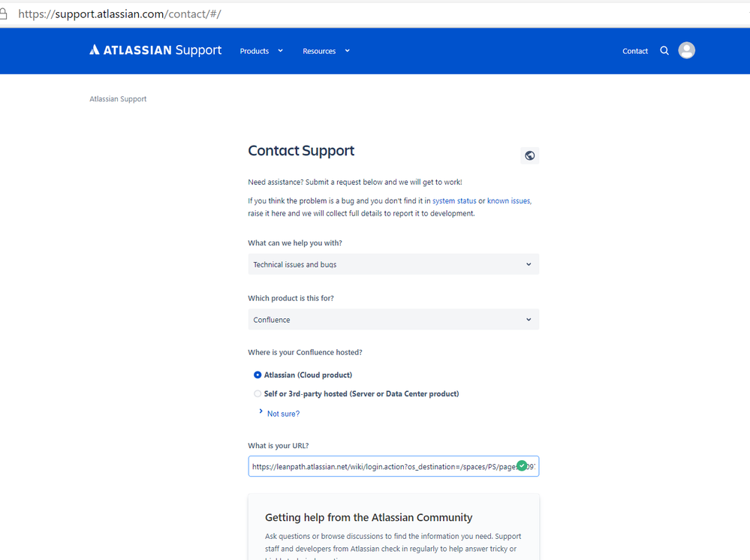Click 'What can we help you with?' label
The height and width of the screenshot is (560, 750).
coord(294,243)
